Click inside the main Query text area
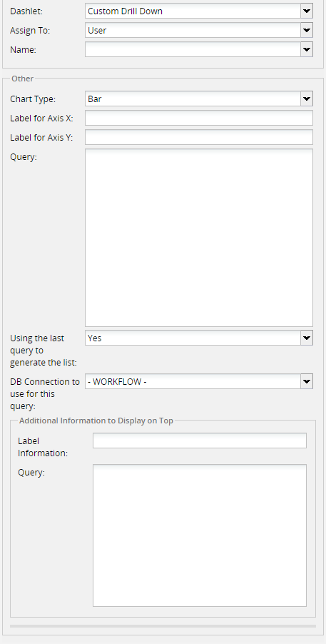Screen dimensions: 326x644 (199, 238)
